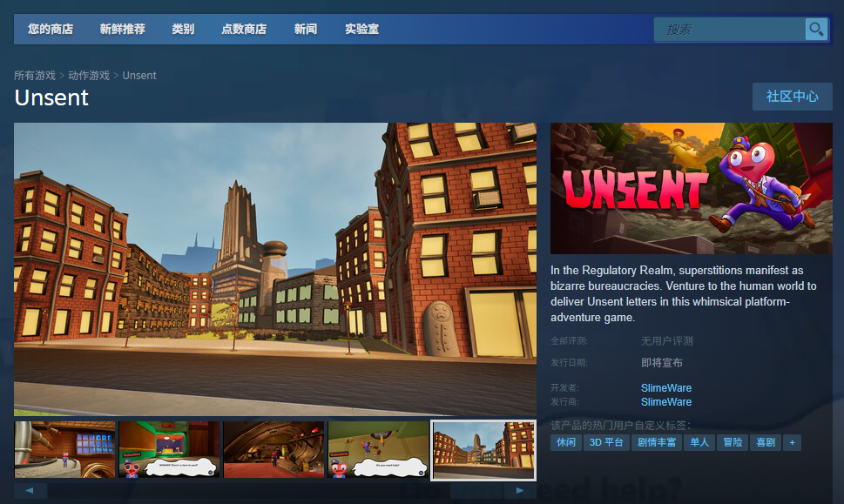Click the Unsent game header image
Viewport: 844px width, 504px height.
pyautogui.click(x=691, y=188)
